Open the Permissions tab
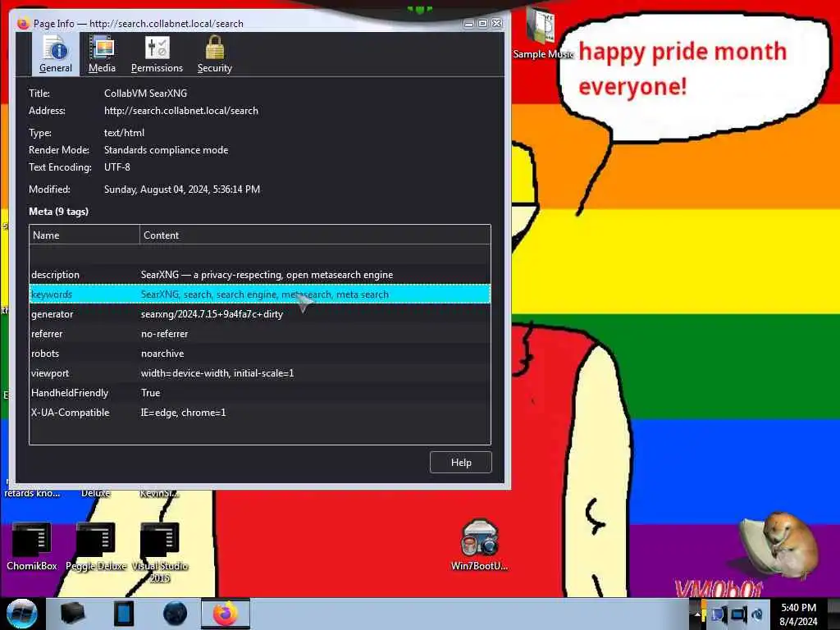840x630 pixels. click(x=157, y=53)
